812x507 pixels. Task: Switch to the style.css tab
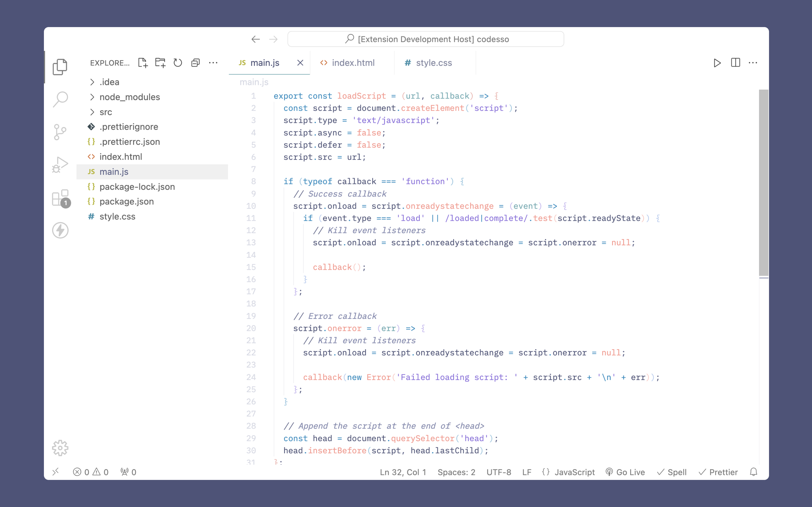[x=434, y=63]
